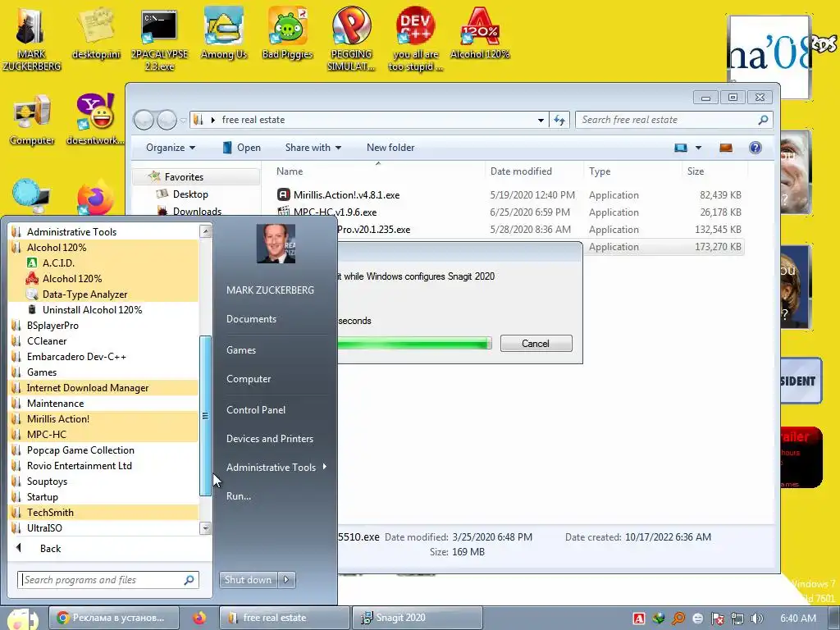Screen dimensions: 840x630
Task: Click the All Programs list scrollbar thumb
Action: click(205, 416)
